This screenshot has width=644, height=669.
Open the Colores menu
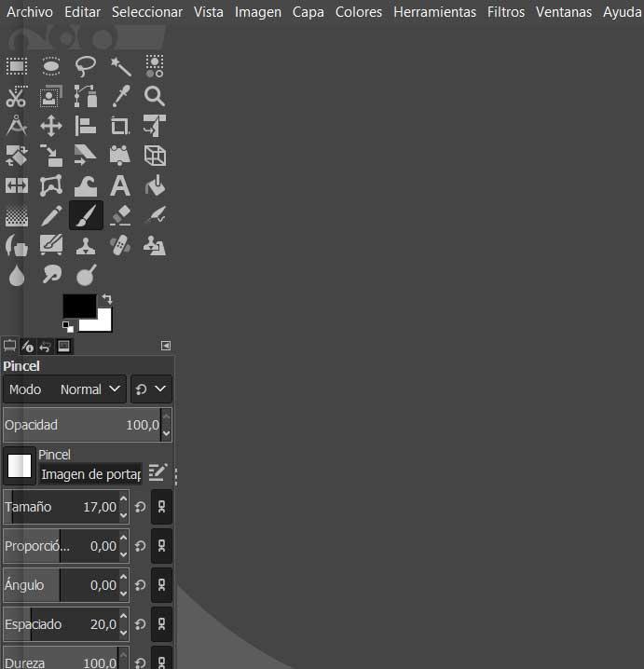(x=359, y=12)
